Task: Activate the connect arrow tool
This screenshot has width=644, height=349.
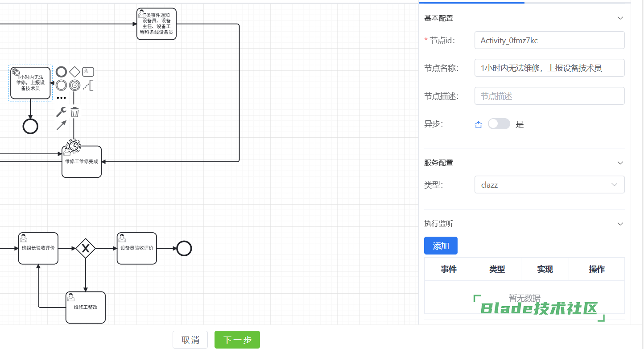Action: 61,125
